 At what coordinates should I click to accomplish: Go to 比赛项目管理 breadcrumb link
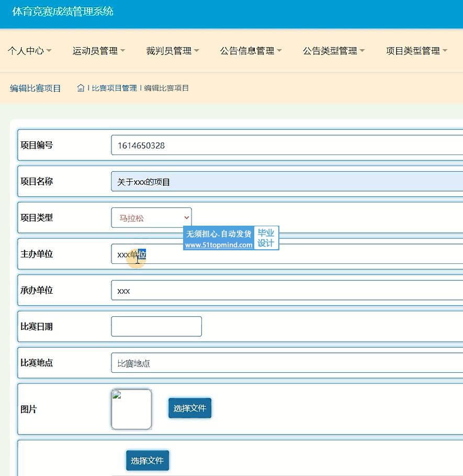[114, 88]
